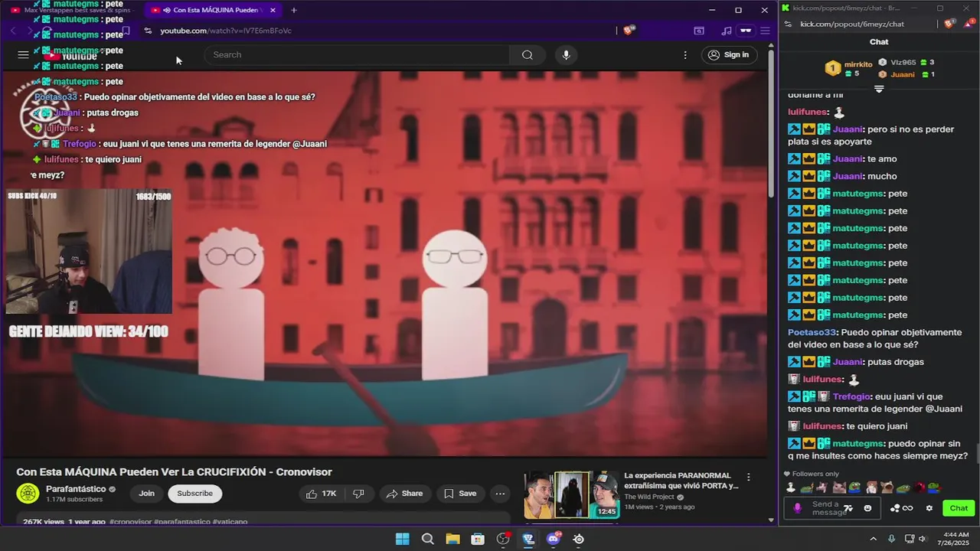Open The Wild Project channel name link
Image resolution: width=980 pixels, height=551 pixels.
(650, 497)
